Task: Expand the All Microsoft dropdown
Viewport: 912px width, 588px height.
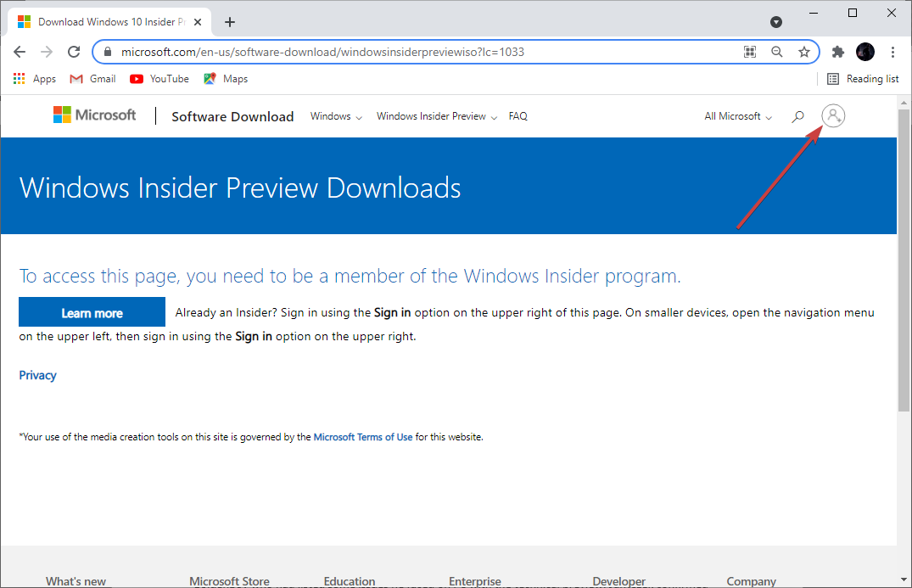Action: pyautogui.click(x=738, y=116)
